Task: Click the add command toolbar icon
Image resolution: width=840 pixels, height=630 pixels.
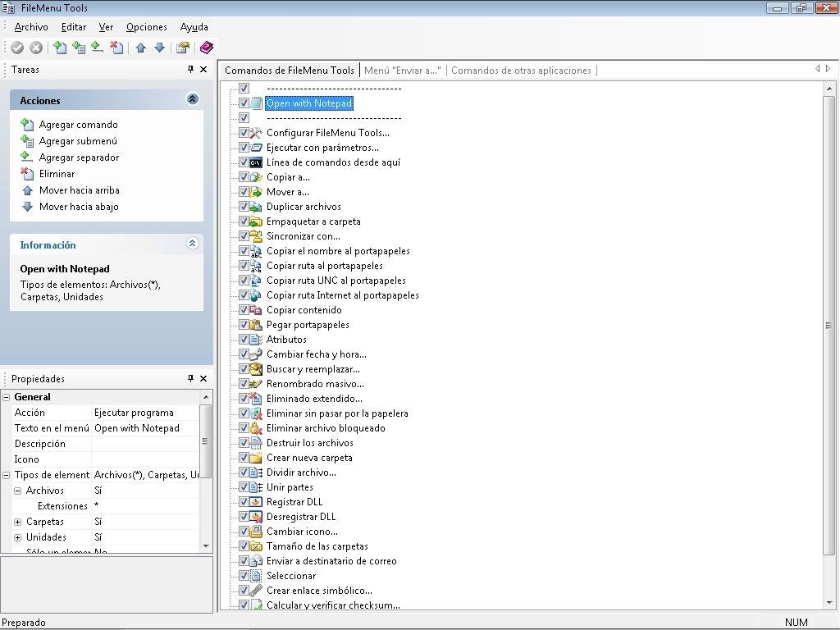Action: click(x=60, y=48)
